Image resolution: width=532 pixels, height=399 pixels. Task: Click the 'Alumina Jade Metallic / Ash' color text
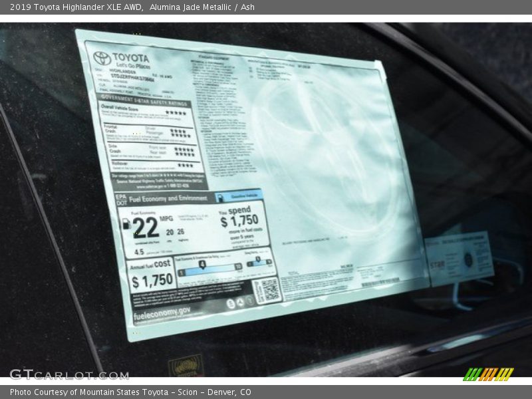point(202,7)
